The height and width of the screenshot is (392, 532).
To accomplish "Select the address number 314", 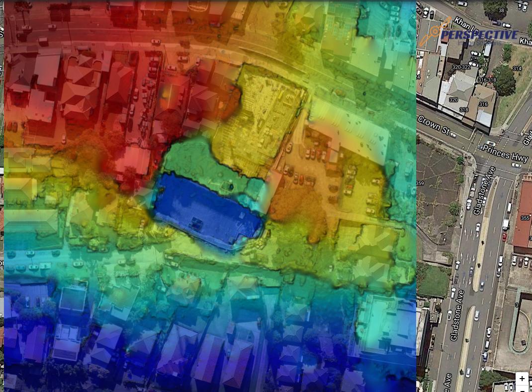I will (x=517, y=69).
